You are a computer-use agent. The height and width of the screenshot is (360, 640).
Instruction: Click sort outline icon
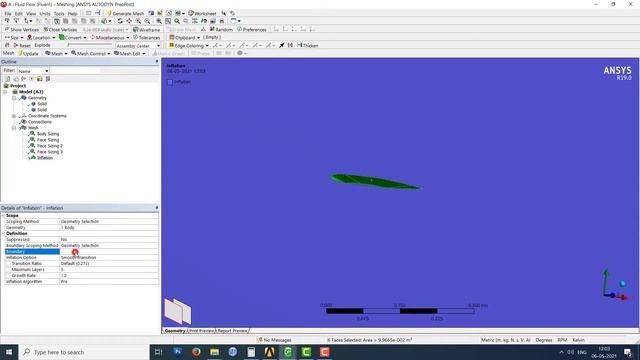48,79
